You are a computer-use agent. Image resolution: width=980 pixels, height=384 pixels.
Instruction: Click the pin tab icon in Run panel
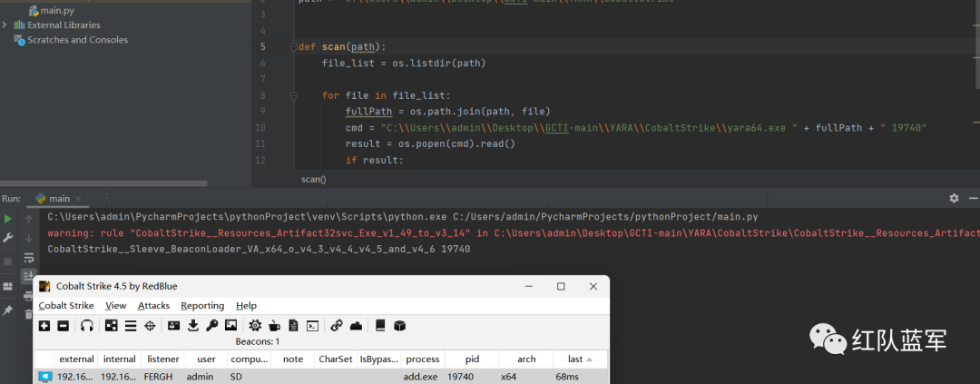pos(8,310)
